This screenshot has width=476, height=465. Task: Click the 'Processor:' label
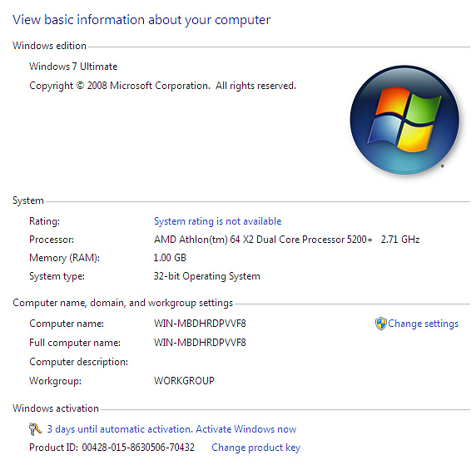tap(52, 240)
